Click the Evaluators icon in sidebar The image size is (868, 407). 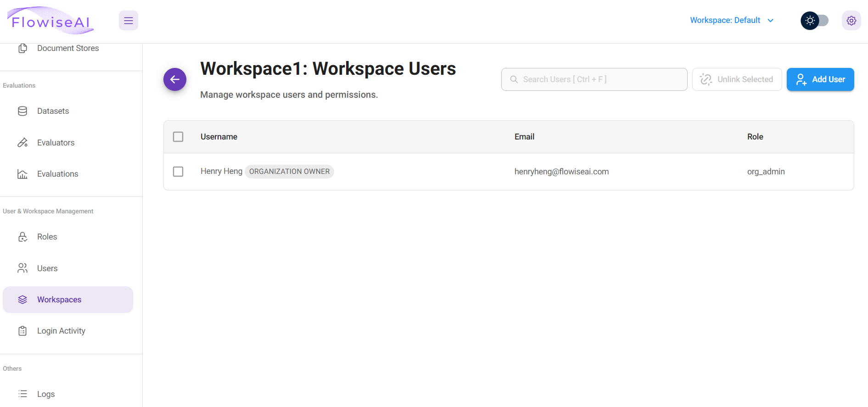(x=22, y=143)
